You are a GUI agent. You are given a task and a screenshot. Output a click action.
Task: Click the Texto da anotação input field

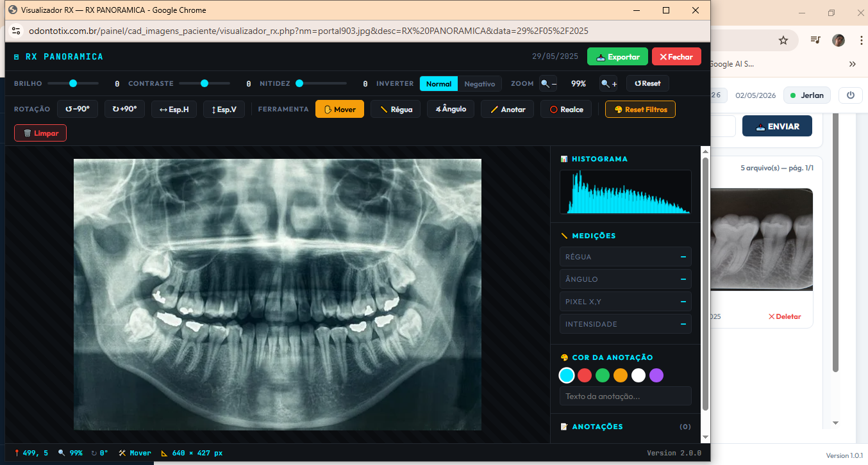click(x=626, y=396)
